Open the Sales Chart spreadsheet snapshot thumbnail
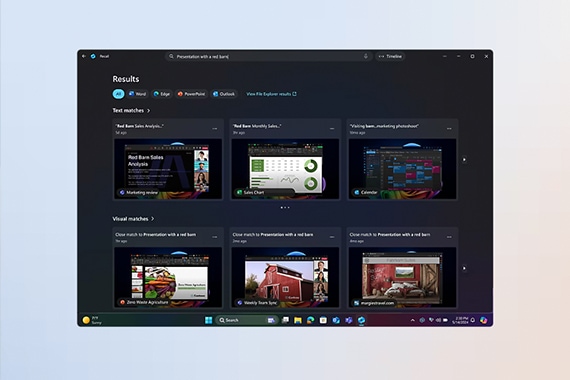This screenshot has height=380, width=570. tap(285, 169)
